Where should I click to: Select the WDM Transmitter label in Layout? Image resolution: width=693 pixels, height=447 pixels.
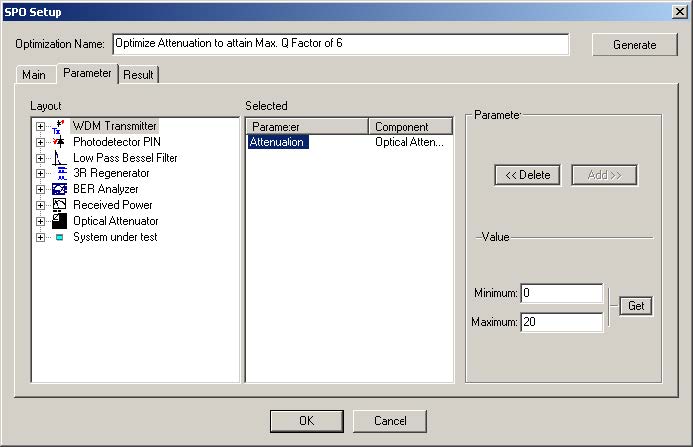click(x=114, y=126)
